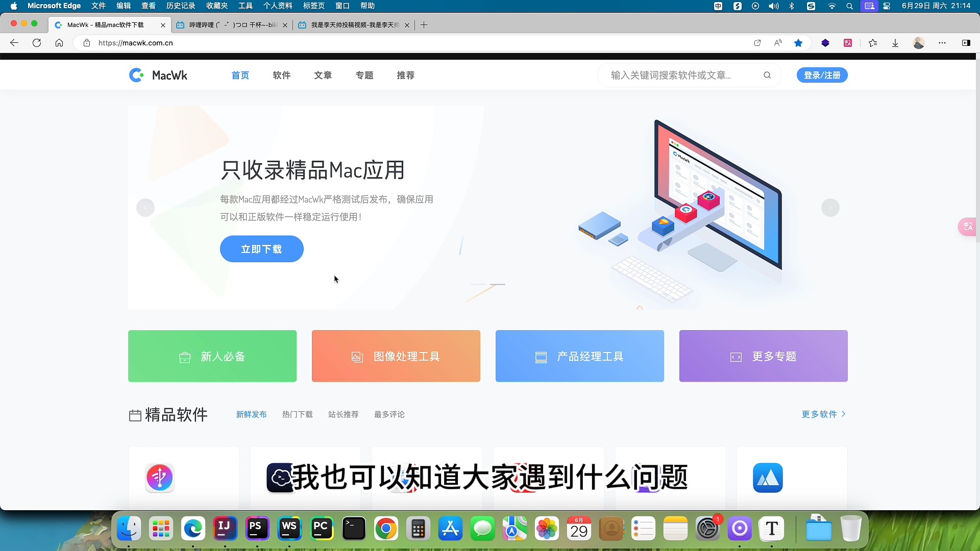Screen dimensions: 980x551
Task: Switch to the 最多评论 tab
Action: point(389,414)
